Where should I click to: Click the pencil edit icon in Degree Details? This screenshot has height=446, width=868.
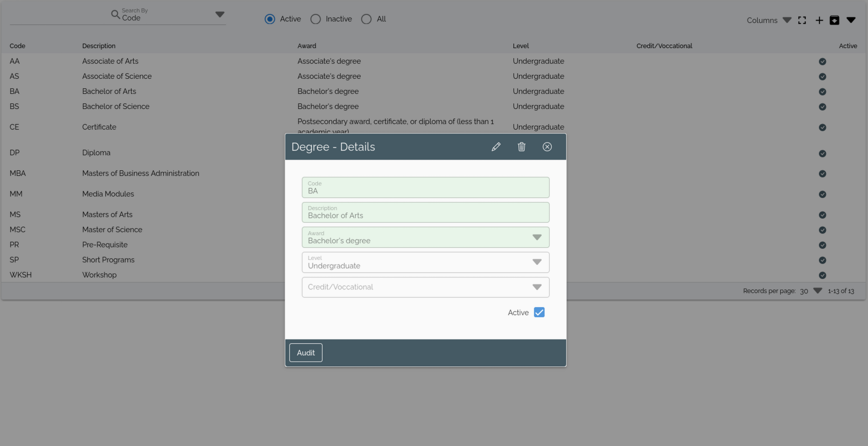pos(496,147)
